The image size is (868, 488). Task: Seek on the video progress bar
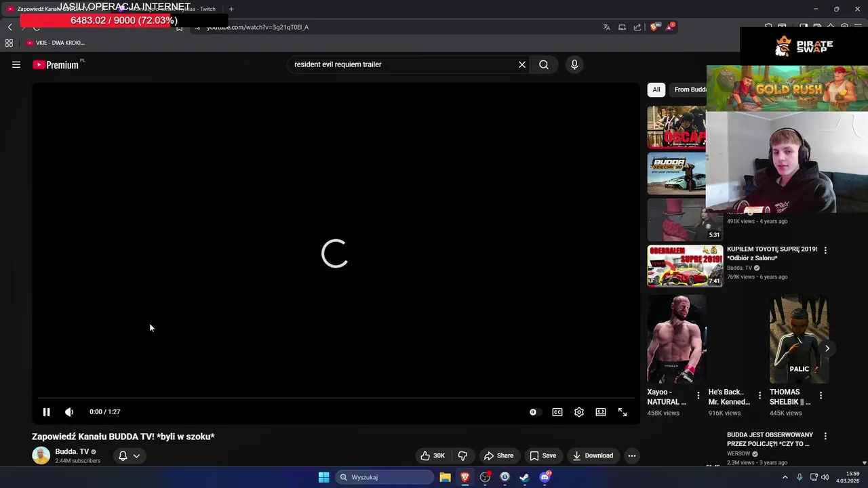tap(336, 399)
